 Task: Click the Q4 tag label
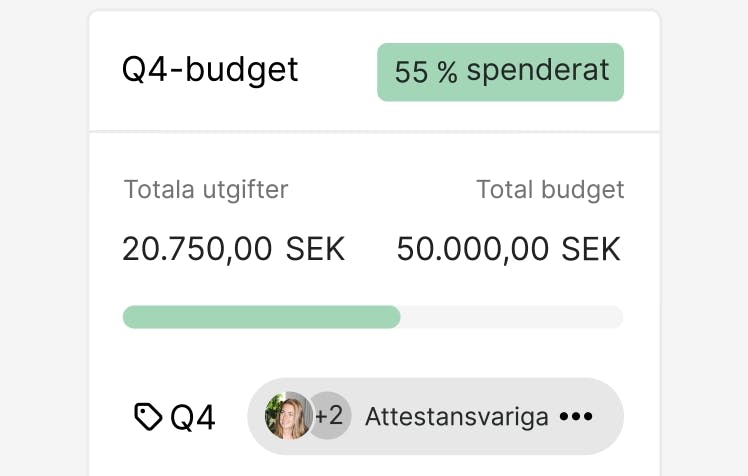pyautogui.click(x=193, y=418)
